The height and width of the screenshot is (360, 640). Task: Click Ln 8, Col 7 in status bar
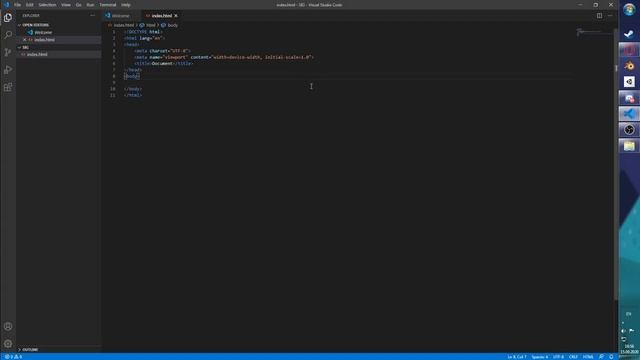pos(516,357)
